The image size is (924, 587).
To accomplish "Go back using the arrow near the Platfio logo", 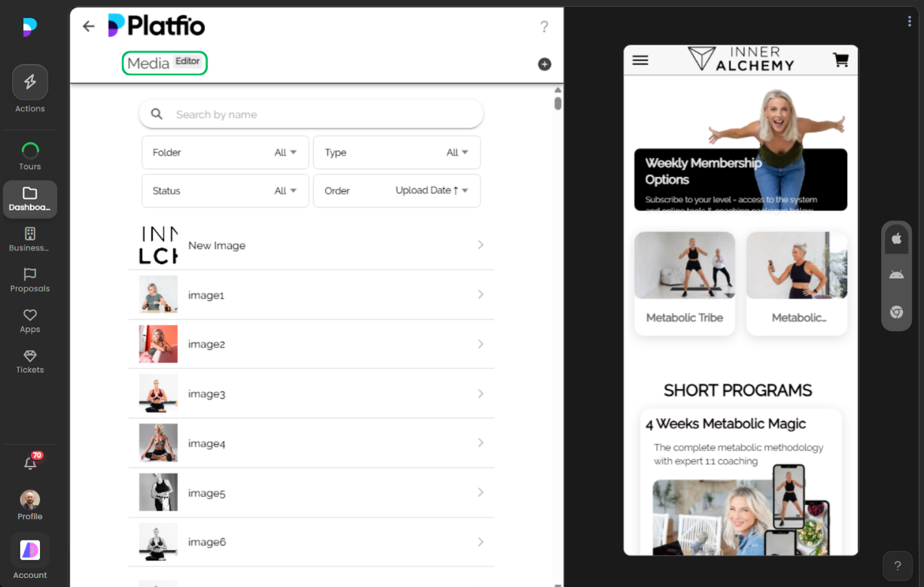I will (88, 26).
